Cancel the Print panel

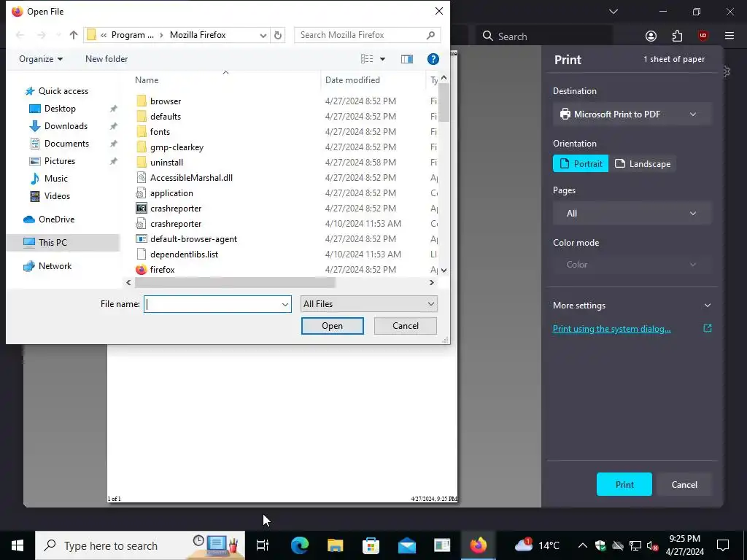[x=684, y=484]
